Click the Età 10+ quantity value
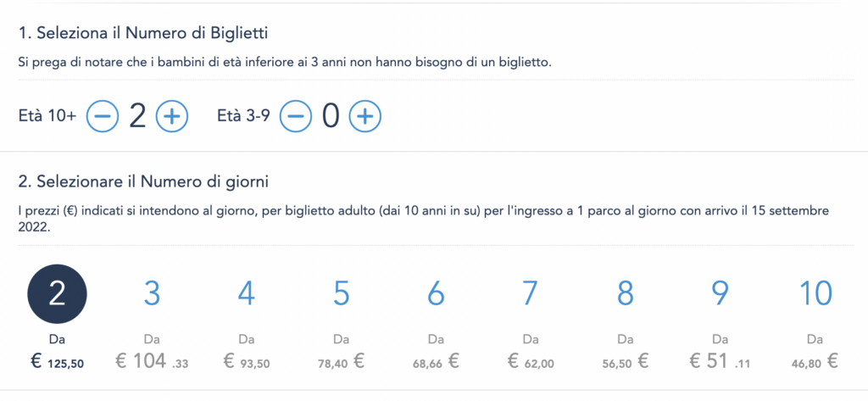Screen dimensions: 868x401 pyautogui.click(x=137, y=116)
